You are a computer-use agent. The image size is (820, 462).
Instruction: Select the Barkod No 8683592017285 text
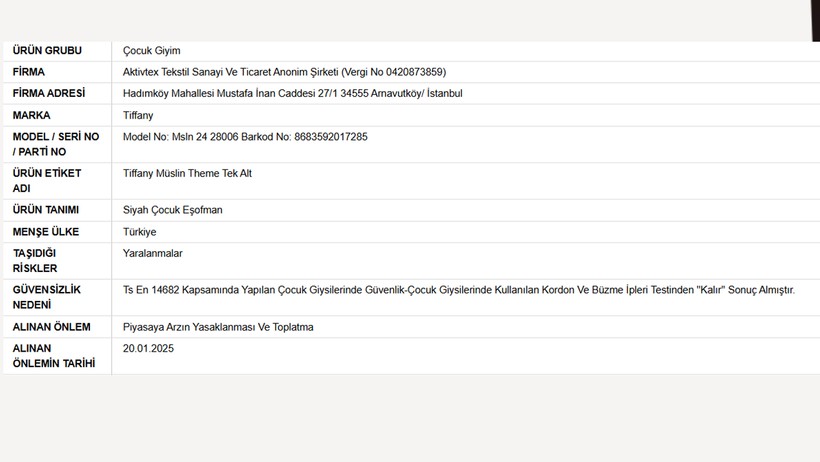point(304,137)
